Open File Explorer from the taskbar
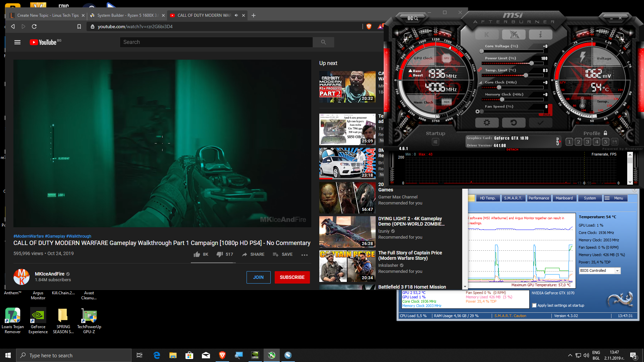The width and height of the screenshot is (644, 362). pyautogui.click(x=173, y=355)
